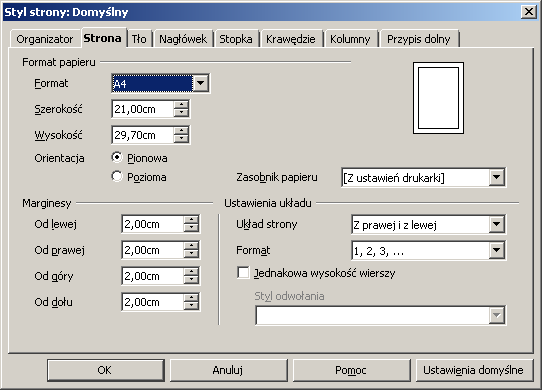Decrease Od dołu margin with down arrow

click(191, 306)
